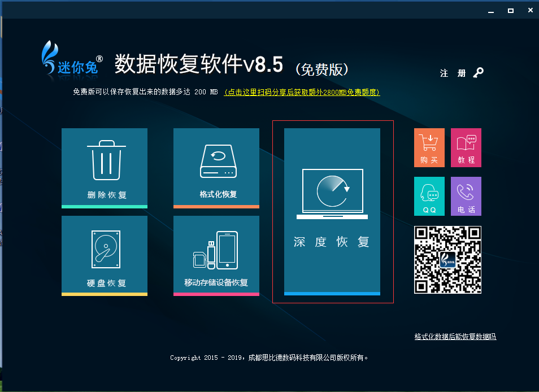Viewport: 539px width, 392px height.
Task: Click the (免费版) free edition label
Action: [321, 69]
